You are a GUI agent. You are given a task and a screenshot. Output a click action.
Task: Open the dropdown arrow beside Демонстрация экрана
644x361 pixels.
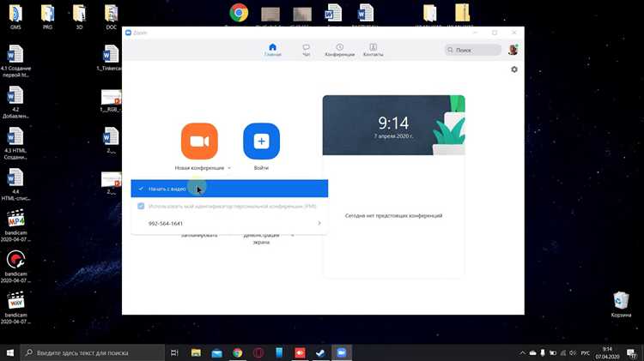point(293,236)
